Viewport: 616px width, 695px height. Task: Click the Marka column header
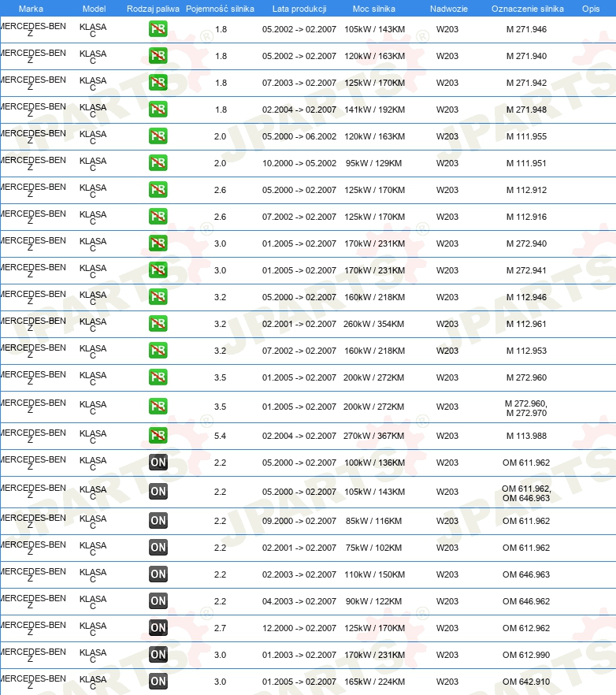[x=31, y=9]
